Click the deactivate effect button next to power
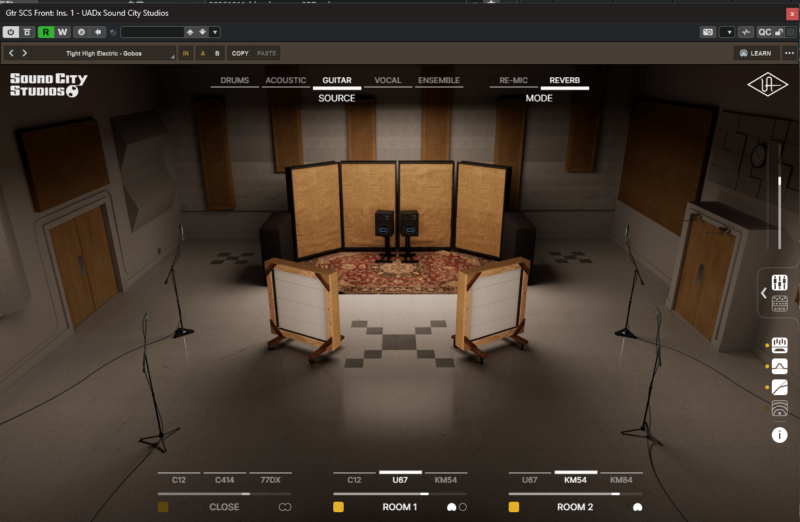 pyautogui.click(x=28, y=32)
